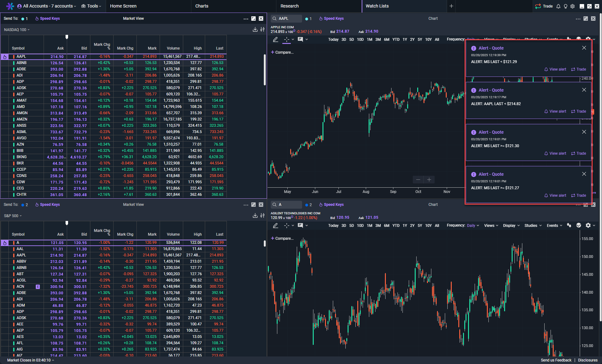602x364 pixels.
Task: Select the Today range in AAPL chart
Action: [333, 40]
